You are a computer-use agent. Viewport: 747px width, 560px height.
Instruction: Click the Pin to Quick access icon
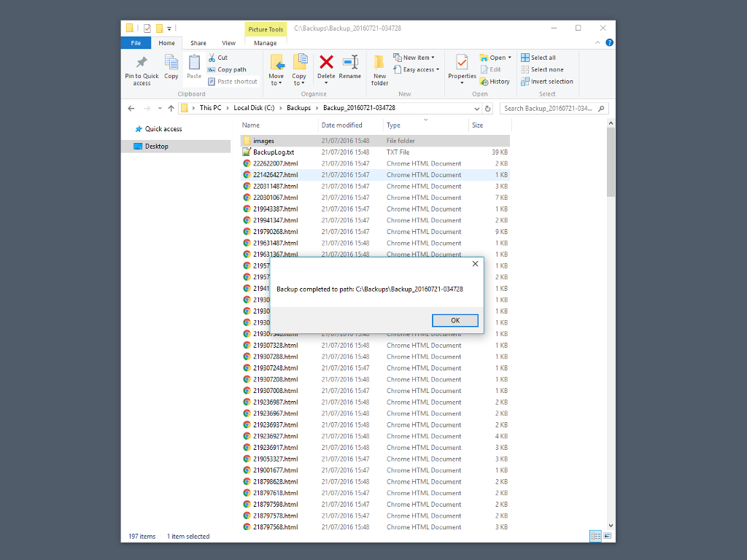pos(140,64)
